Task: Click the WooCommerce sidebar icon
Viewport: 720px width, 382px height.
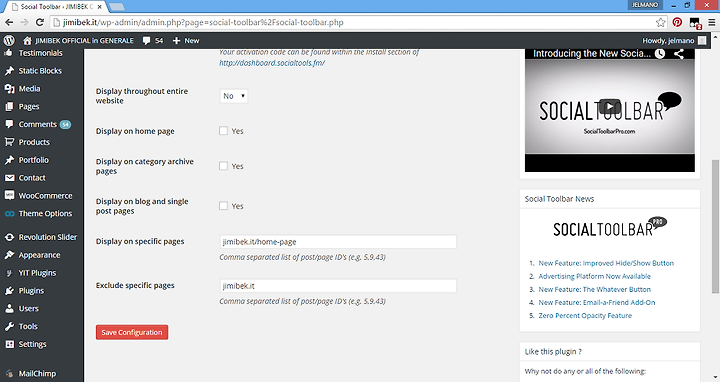Action: 9,195
